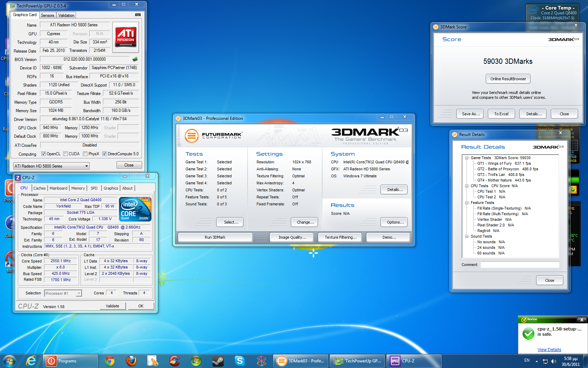588x368 pixels.
Task: Click Close button in GPU-Z
Action: click(x=129, y=165)
